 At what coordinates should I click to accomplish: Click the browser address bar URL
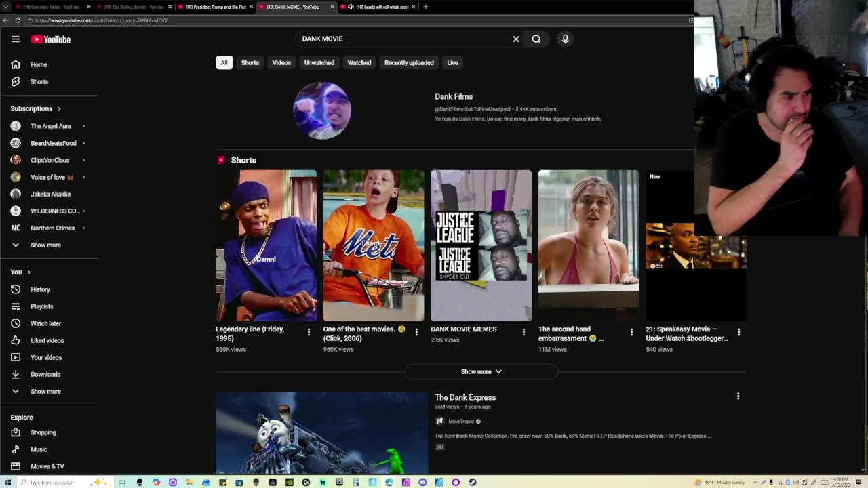click(x=102, y=20)
